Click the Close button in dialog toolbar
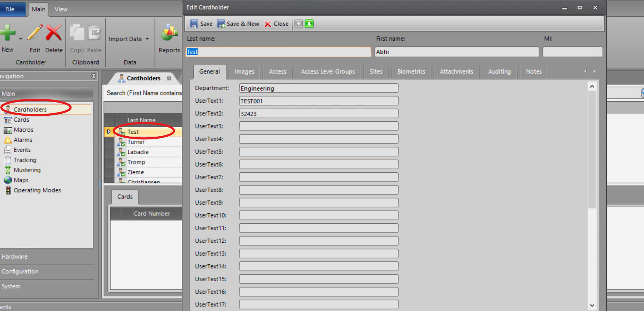Image resolution: width=644 pixels, height=311 pixels. tap(277, 24)
